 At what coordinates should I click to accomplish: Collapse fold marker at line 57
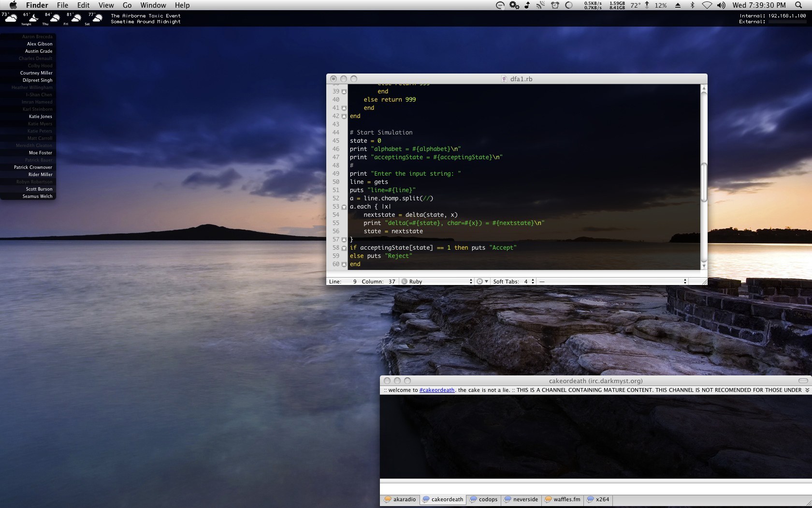click(x=344, y=239)
